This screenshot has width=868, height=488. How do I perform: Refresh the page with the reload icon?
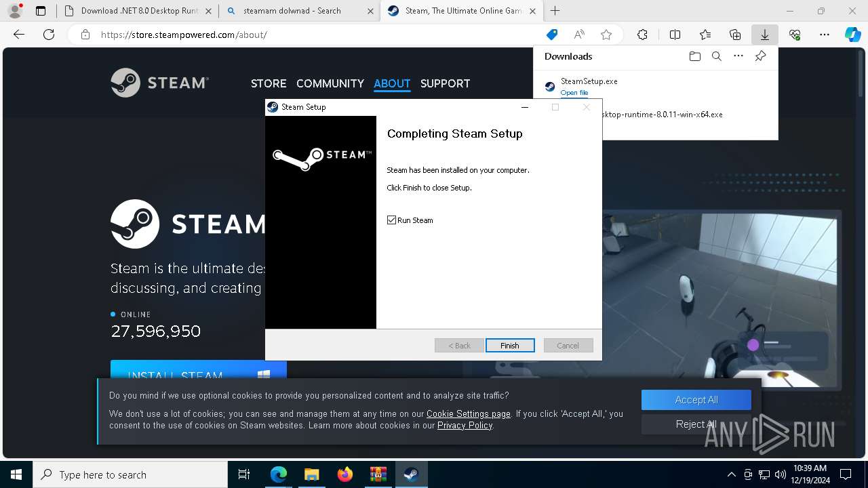(49, 35)
